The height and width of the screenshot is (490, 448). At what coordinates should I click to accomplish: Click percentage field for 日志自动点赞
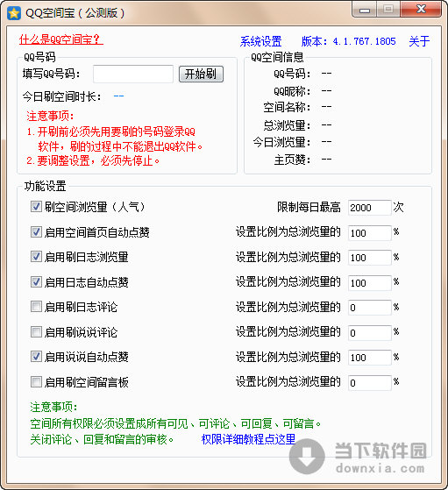369,283
